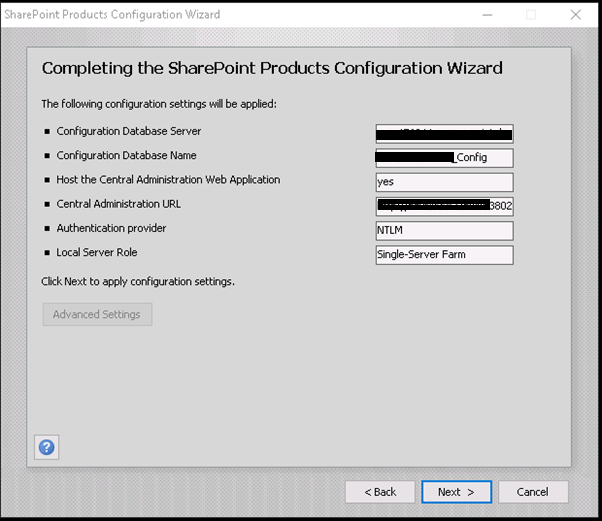602x521 pixels.
Task: Select the Configuration Database Name field ending in Config
Action: (445, 158)
